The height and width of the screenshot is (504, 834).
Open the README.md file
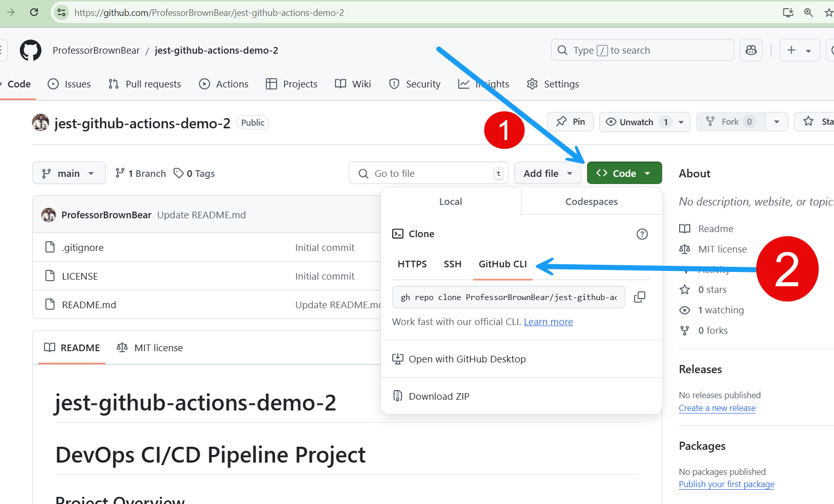tap(89, 305)
